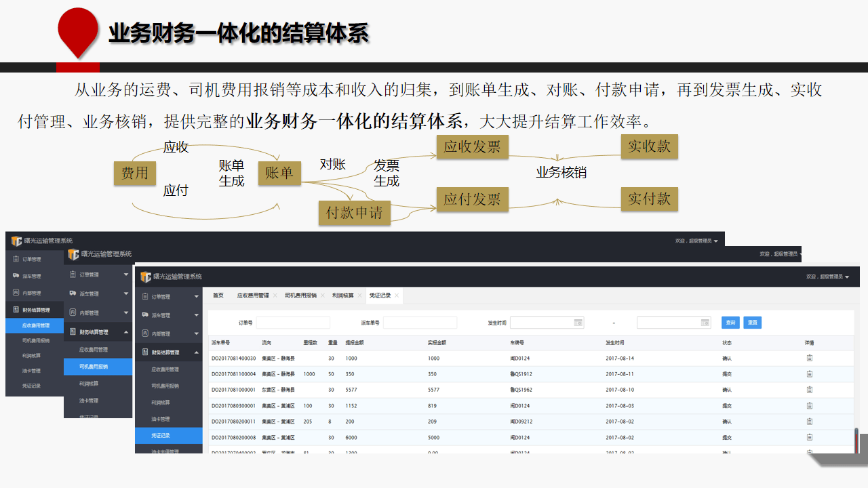Click the blue 重置 reset button

click(x=752, y=323)
